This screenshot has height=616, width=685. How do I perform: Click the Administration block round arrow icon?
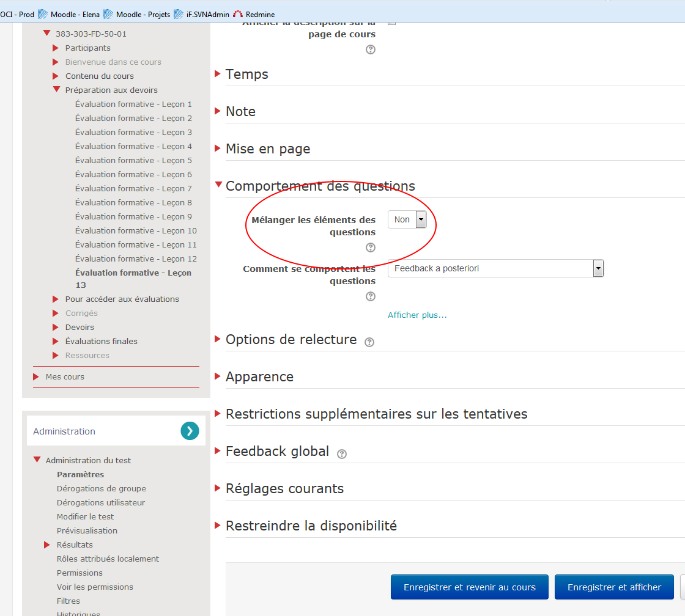click(x=190, y=431)
